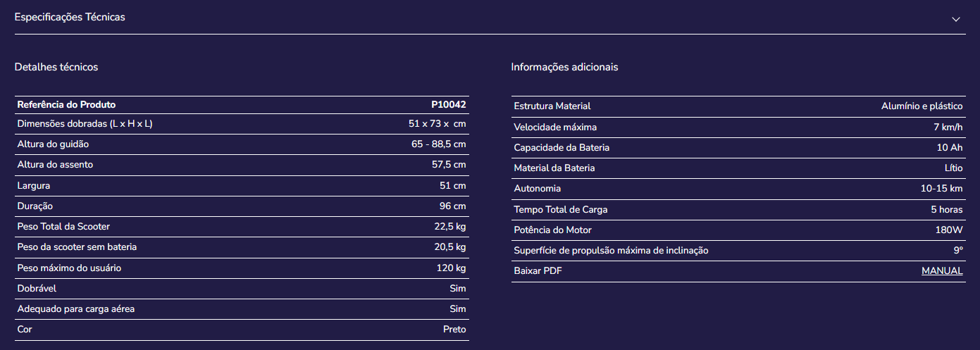Select the Potência do Motor row
The height and width of the screenshot is (350, 980).
pos(738,230)
